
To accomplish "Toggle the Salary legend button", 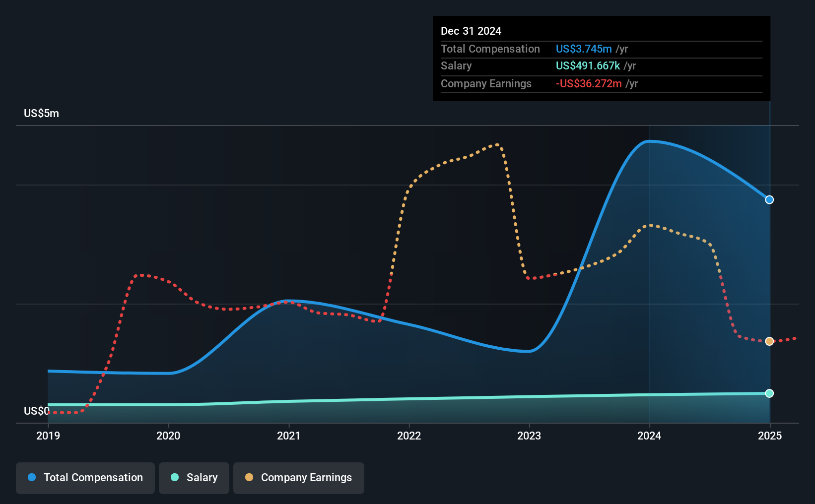I will pyautogui.click(x=194, y=478).
